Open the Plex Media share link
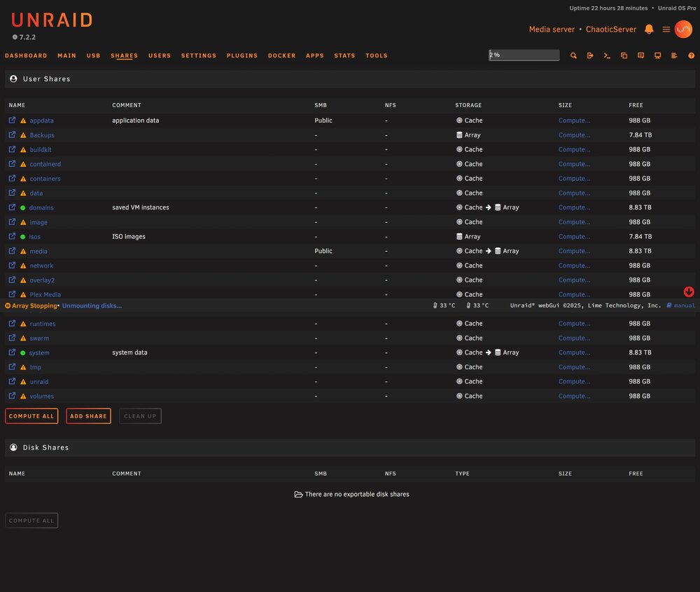 click(x=45, y=294)
